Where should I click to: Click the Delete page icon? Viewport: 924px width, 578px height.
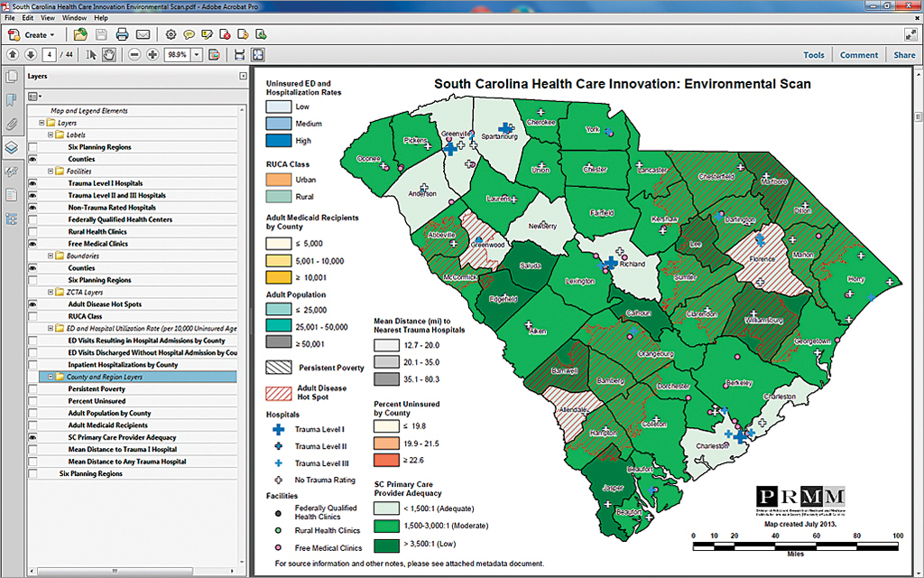pyautogui.click(x=225, y=35)
